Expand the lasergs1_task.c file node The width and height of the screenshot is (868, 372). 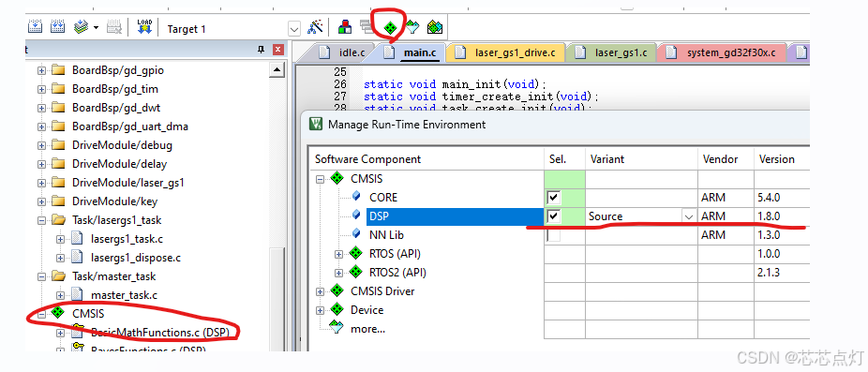(x=60, y=239)
